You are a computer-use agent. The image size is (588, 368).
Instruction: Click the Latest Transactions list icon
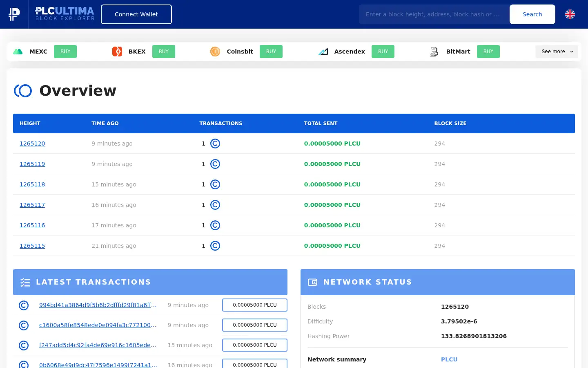[25, 282]
